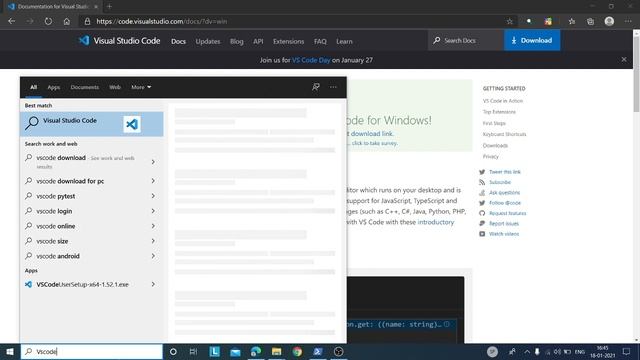640x360 pixels.
Task: Open Visual Studio Code best match result
Action: click(92, 124)
